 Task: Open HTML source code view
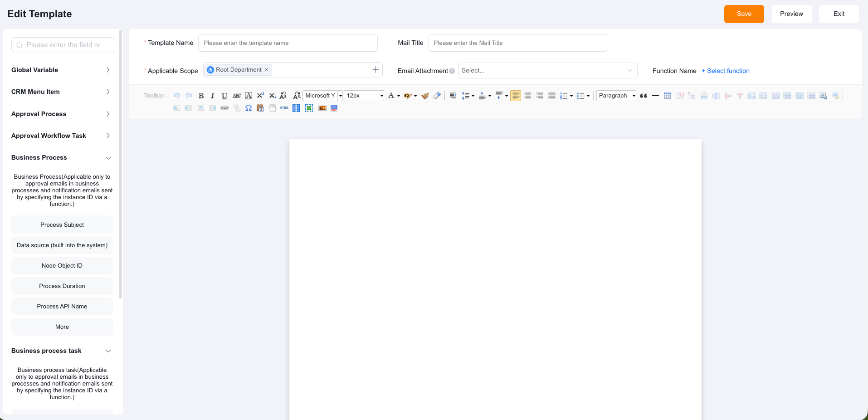[284, 108]
